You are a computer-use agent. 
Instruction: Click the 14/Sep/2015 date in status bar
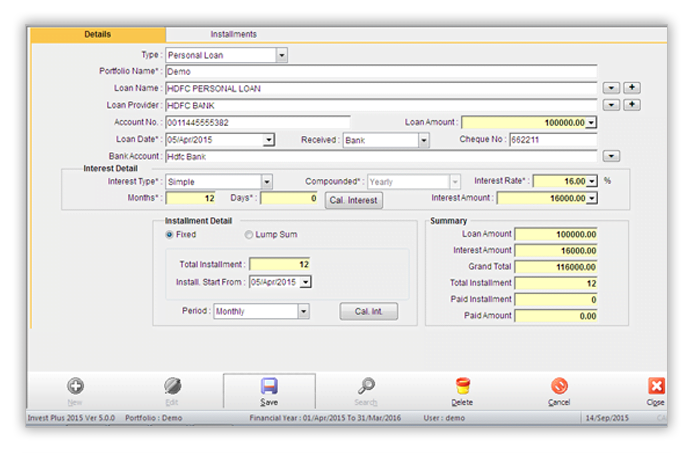pos(607,418)
